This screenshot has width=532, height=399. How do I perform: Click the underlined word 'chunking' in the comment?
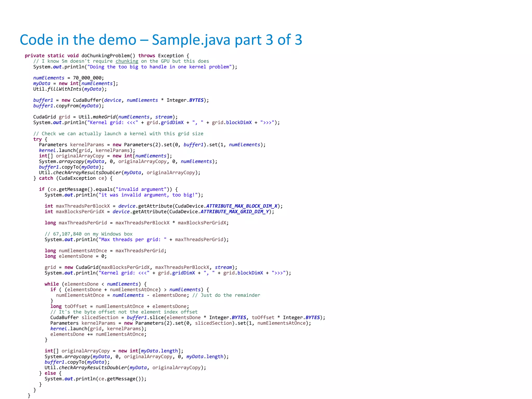coord(127,61)
